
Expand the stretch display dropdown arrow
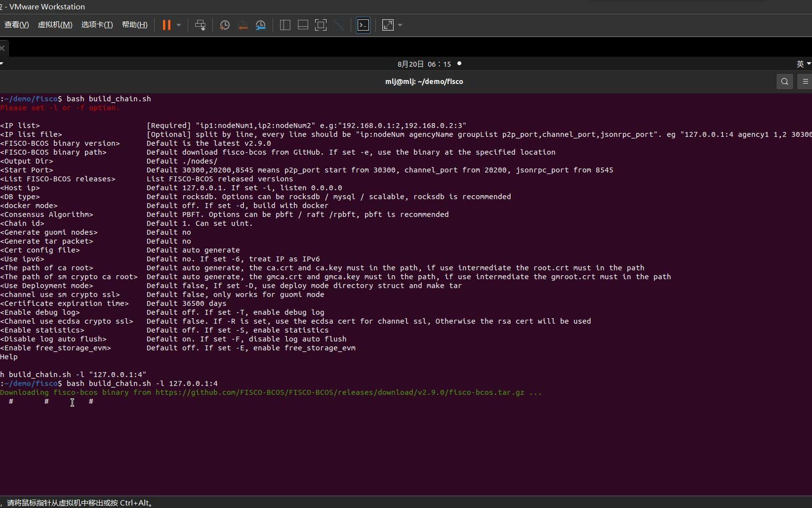point(400,25)
